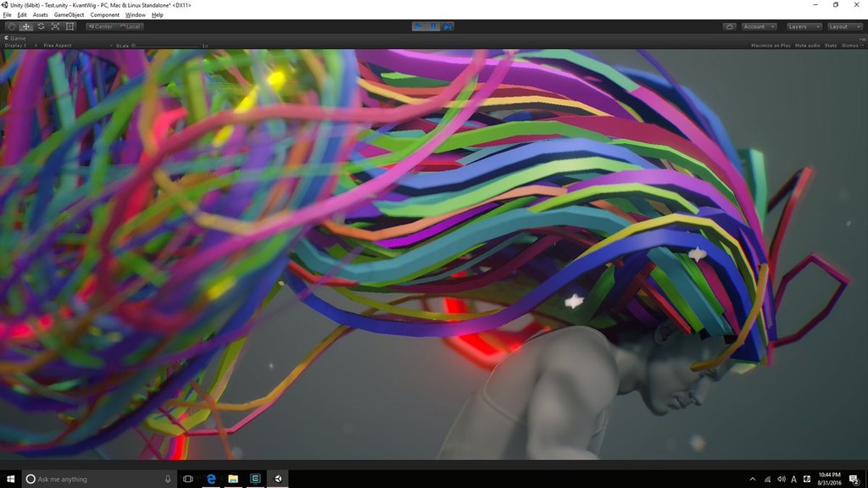Open the Windows Start menu
The width and height of the screenshot is (868, 488).
pyautogui.click(x=10, y=479)
